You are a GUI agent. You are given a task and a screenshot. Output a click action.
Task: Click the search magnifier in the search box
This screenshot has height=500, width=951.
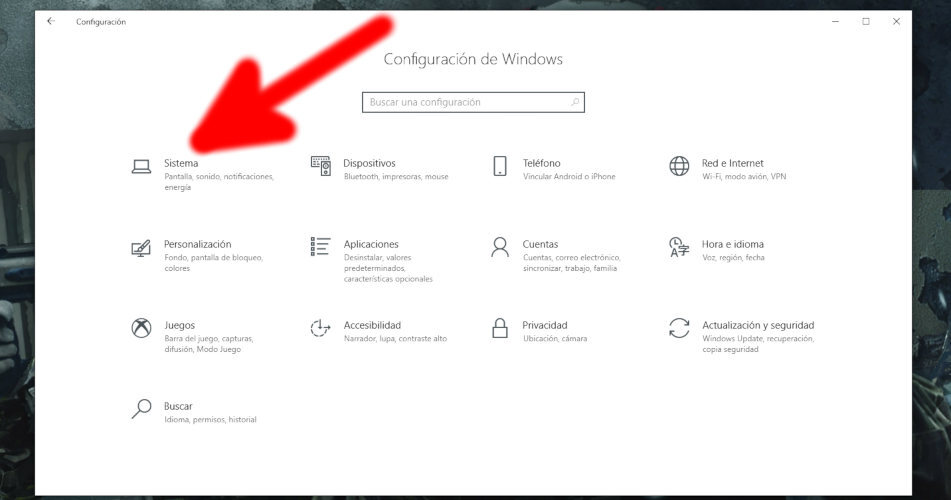pos(574,102)
